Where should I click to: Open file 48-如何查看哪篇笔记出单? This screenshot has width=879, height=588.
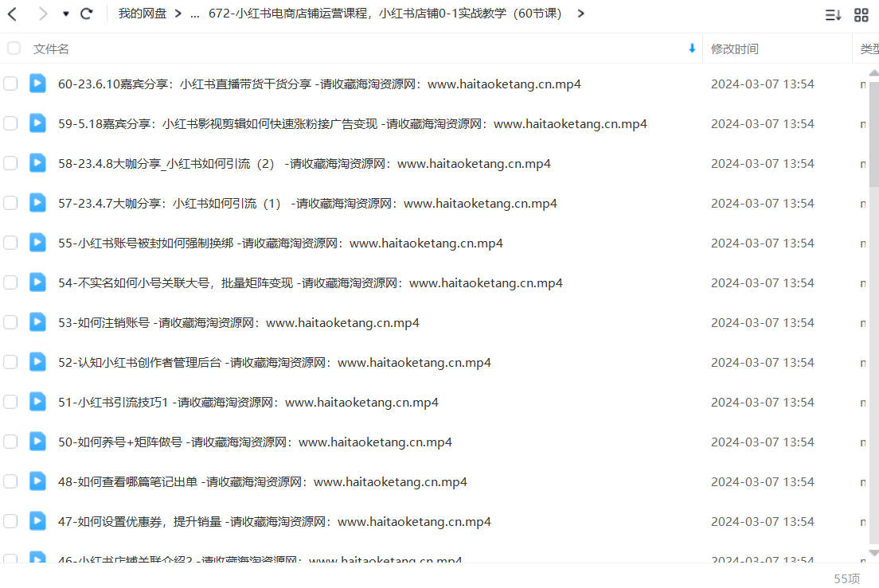263,481
